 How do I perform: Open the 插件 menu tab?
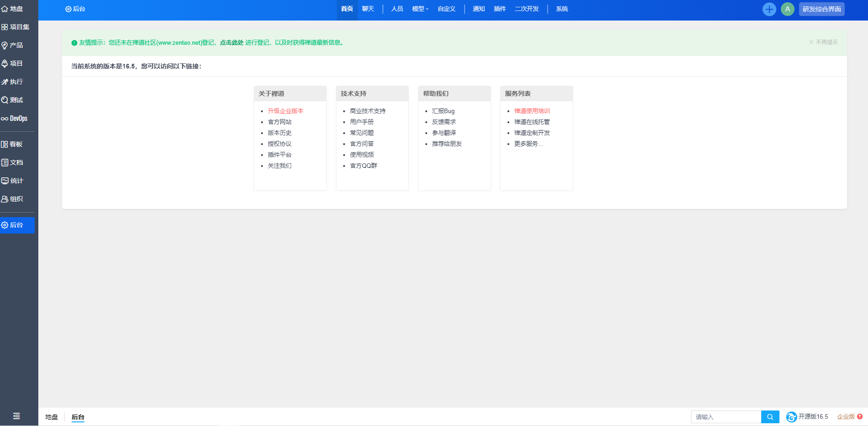point(500,9)
